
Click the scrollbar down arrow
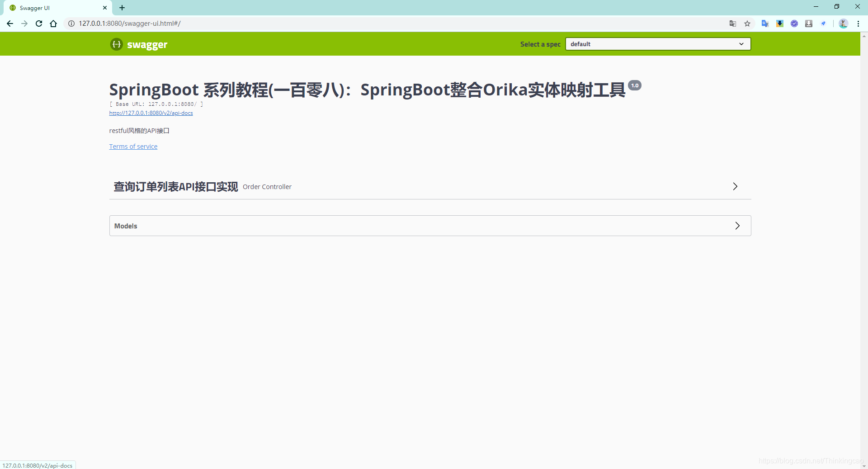point(864,465)
